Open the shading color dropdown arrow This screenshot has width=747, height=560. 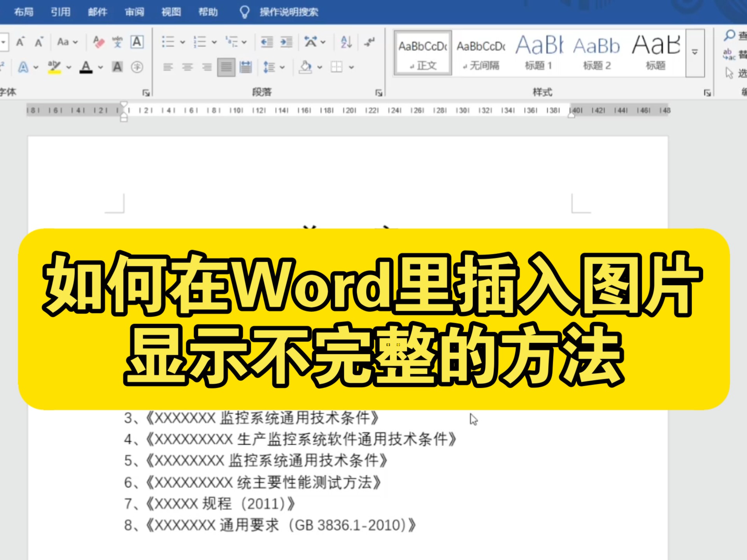coord(320,68)
